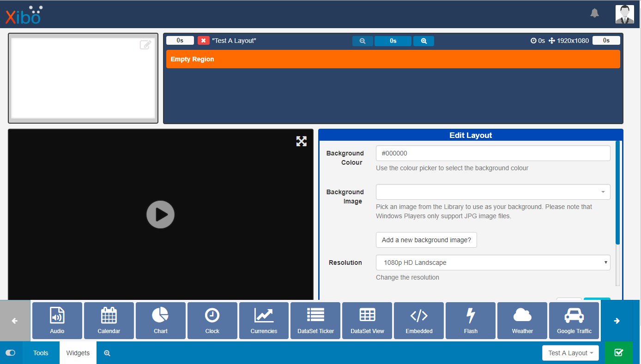The height and width of the screenshot is (364, 641).
Task: Expand the preview to fullscreen
Action: [x=302, y=141]
